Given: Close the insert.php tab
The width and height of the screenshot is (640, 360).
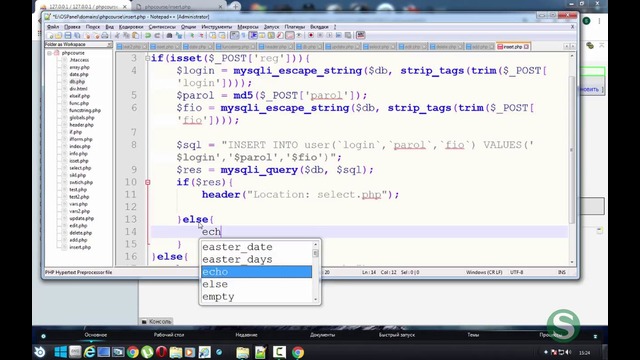Looking at the screenshot, I should pyautogui.click(x=527, y=47).
